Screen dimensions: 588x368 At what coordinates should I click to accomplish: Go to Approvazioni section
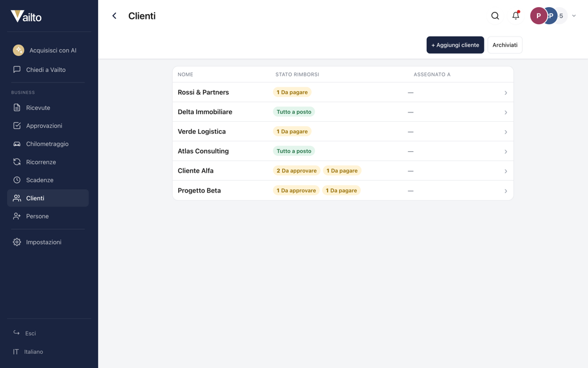pos(48,125)
